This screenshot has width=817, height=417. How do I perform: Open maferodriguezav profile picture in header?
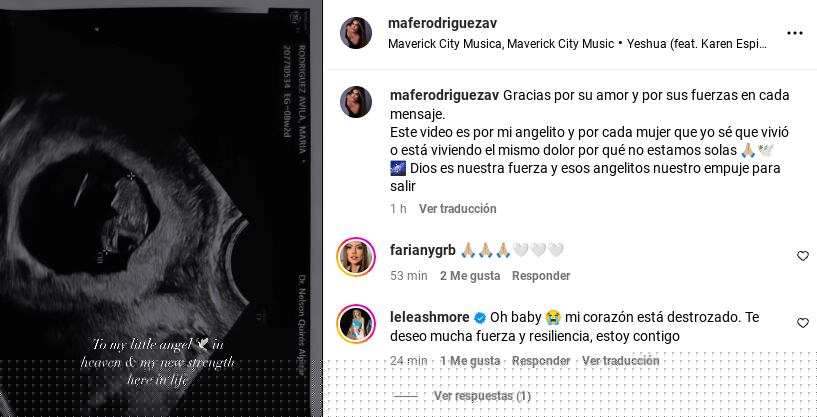click(356, 33)
